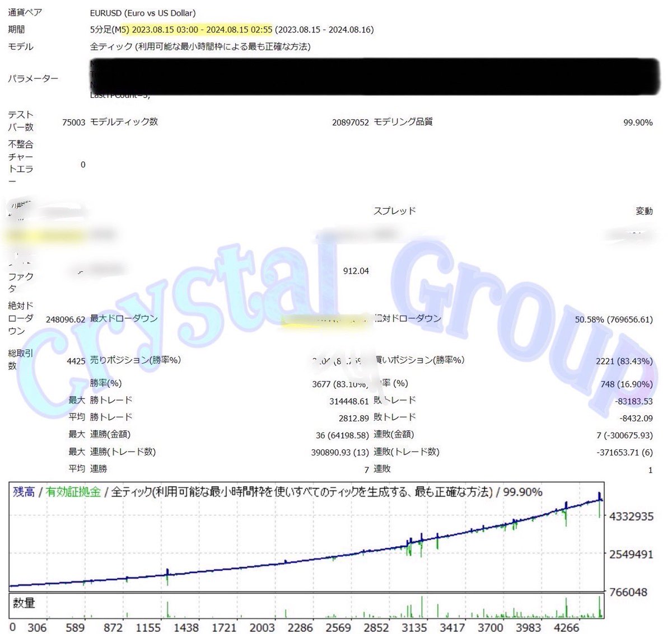Select the total trades value '4425'
This screenshot has height=634, width=672.
(76, 361)
